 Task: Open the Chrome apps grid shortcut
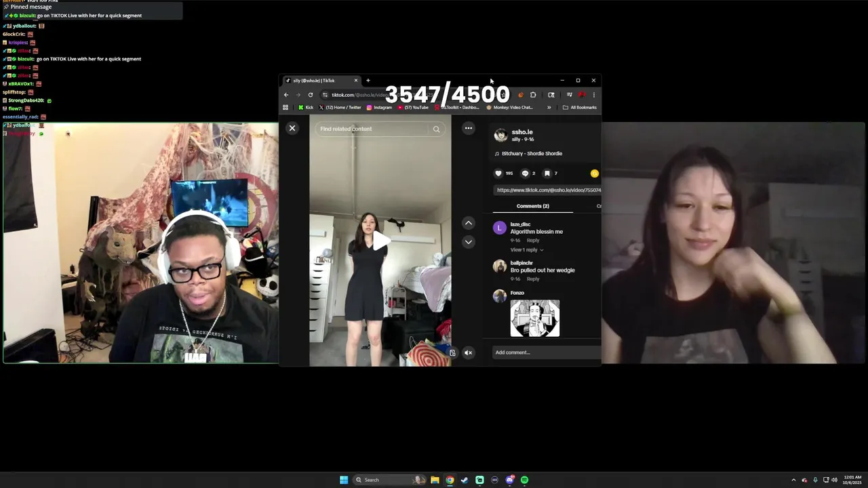click(x=285, y=107)
